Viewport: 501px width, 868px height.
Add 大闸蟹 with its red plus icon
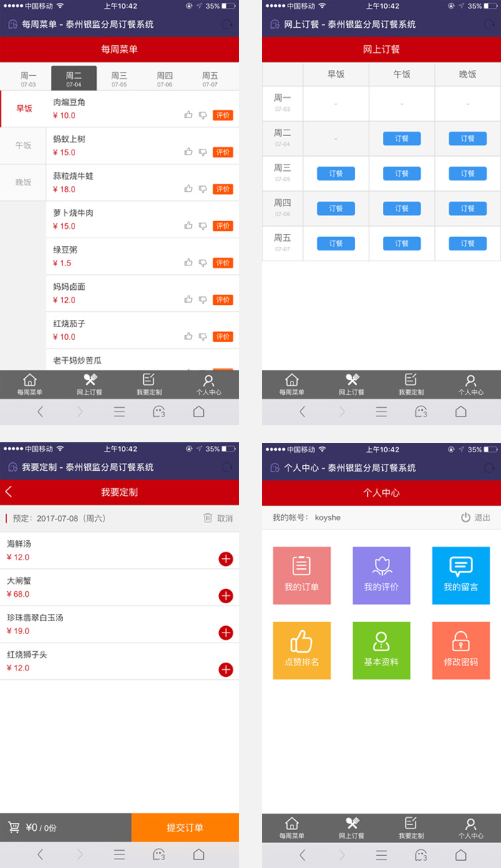click(225, 596)
